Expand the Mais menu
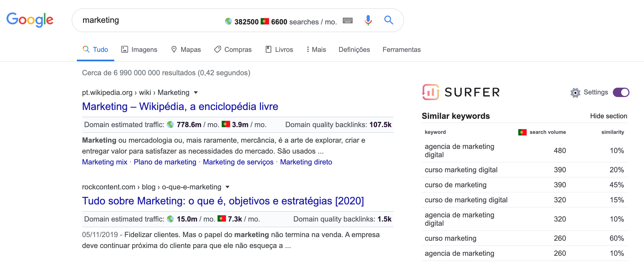The image size is (644, 262). (316, 50)
